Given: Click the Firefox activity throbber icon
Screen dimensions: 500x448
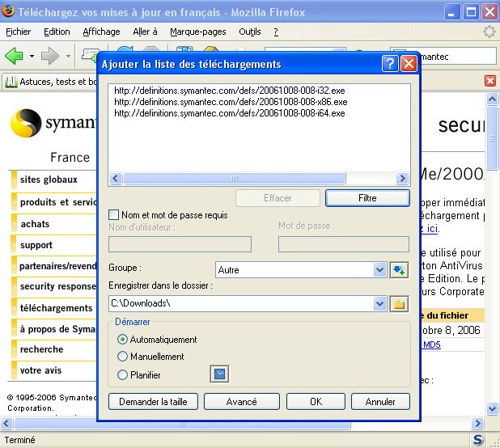Looking at the screenshot, I should point(489,32).
